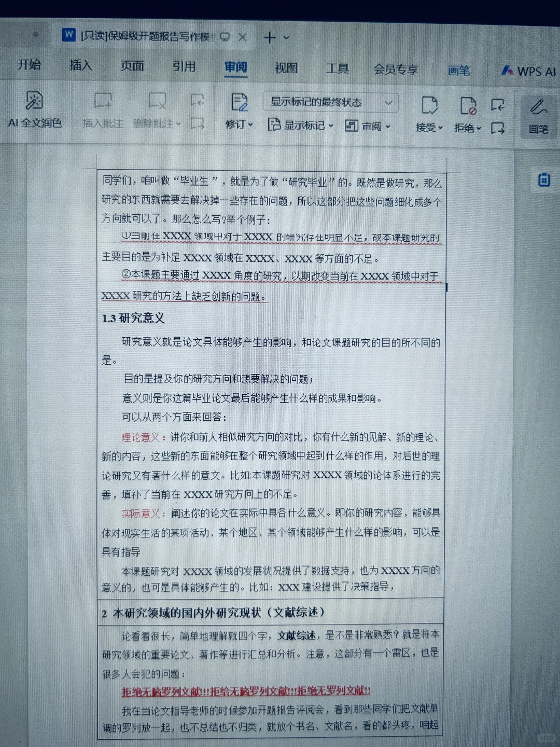The width and height of the screenshot is (560, 747).
Task: Switch to the 插入 ribbon tab
Action: click(x=80, y=65)
